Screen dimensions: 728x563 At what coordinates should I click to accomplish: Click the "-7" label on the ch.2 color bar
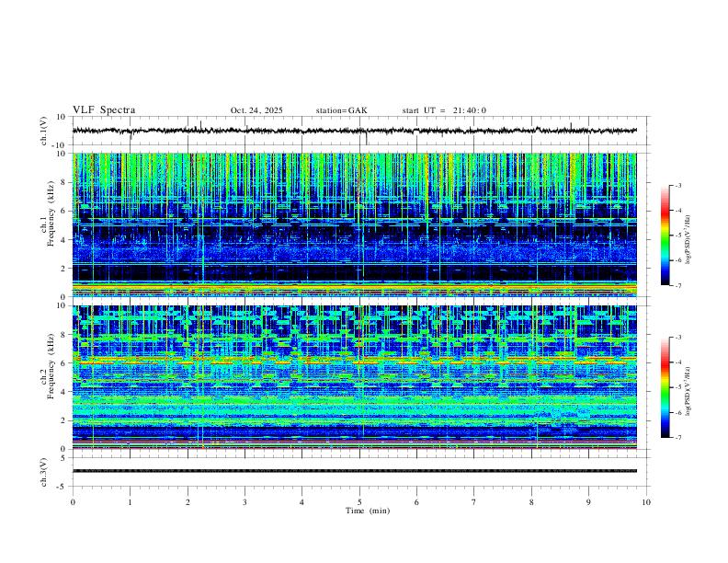(x=677, y=437)
